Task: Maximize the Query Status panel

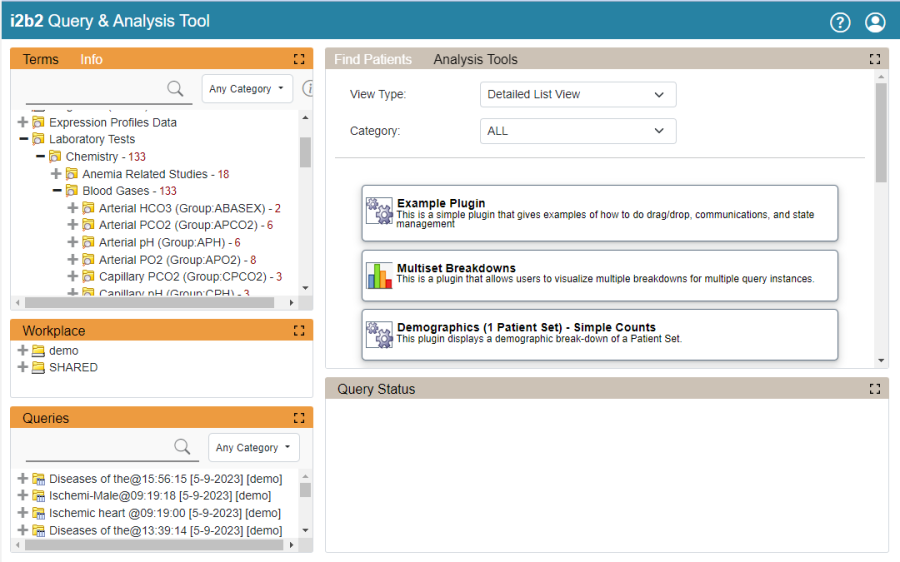Action: point(875,389)
